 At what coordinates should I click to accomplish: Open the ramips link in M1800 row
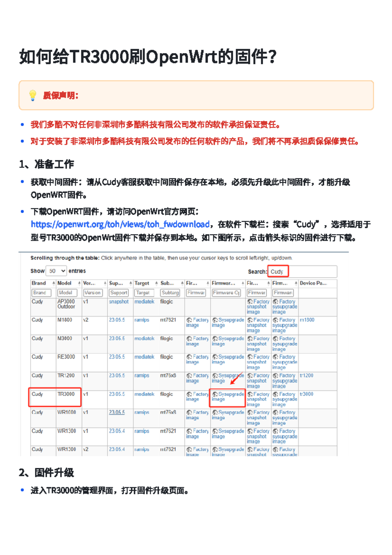coord(141,320)
